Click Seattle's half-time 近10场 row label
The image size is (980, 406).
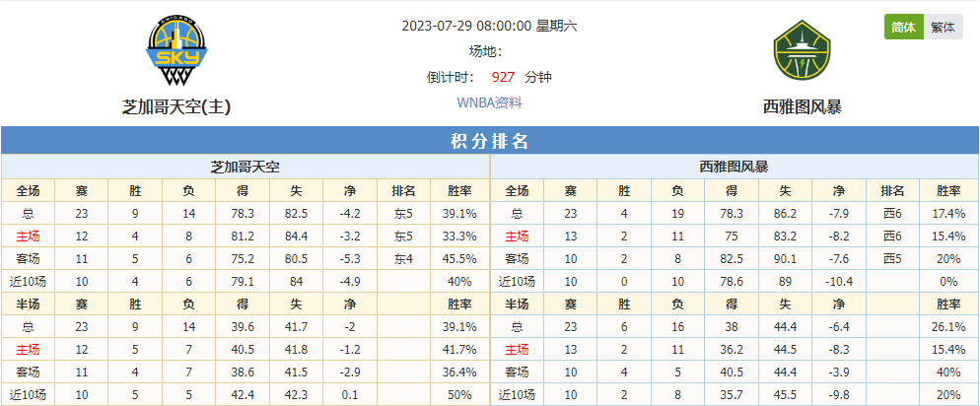pos(517,394)
